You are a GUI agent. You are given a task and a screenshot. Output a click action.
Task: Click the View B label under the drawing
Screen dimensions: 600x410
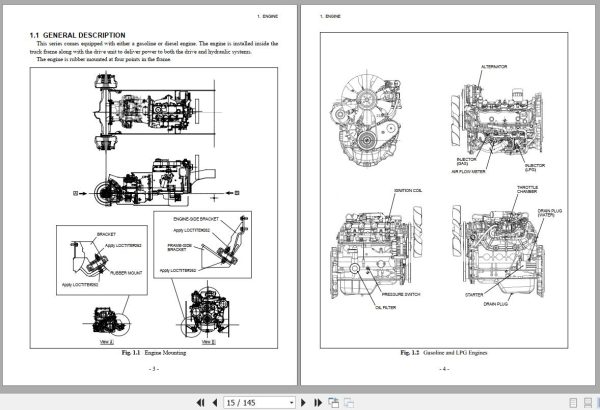pos(208,342)
